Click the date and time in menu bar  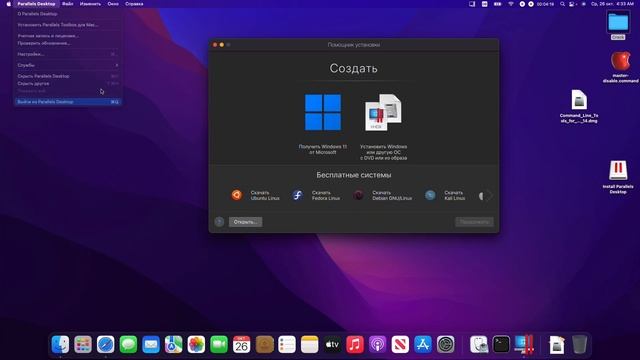coord(612,4)
